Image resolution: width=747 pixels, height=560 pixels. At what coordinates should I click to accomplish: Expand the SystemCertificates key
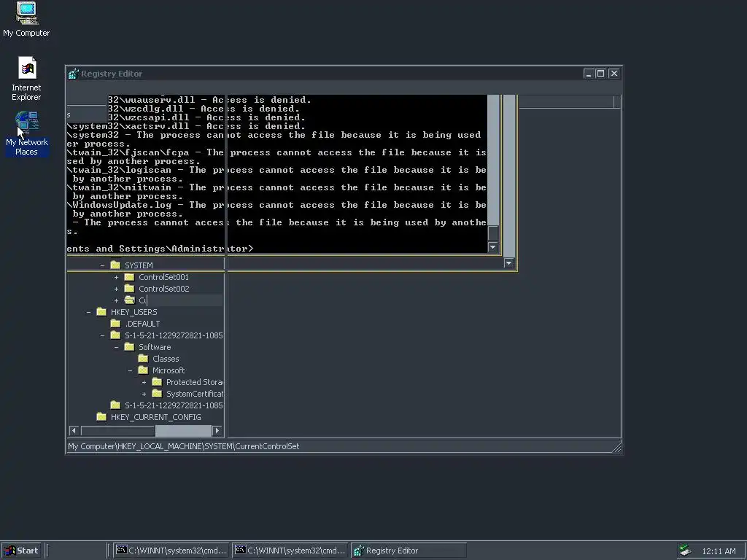[x=144, y=394]
